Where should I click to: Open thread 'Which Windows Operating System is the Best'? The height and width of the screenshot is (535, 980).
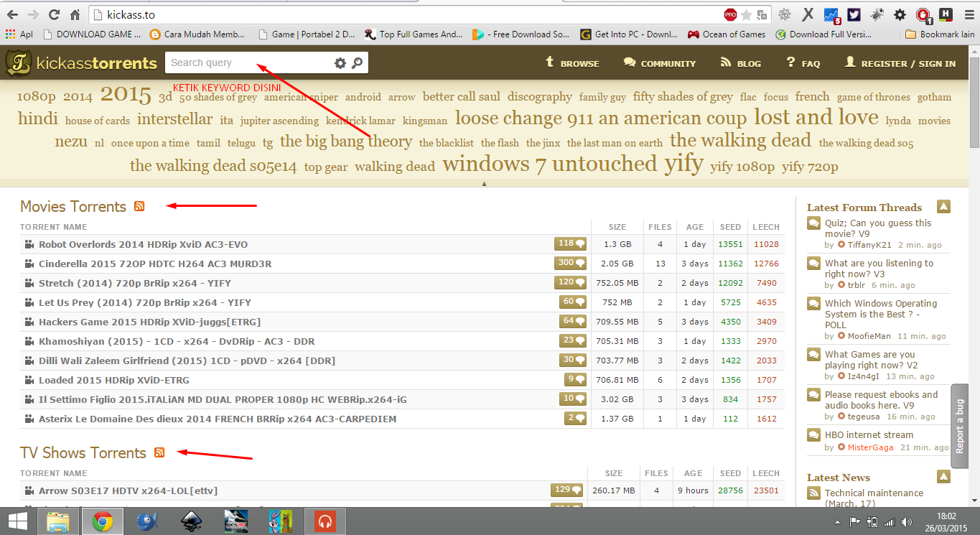881,314
